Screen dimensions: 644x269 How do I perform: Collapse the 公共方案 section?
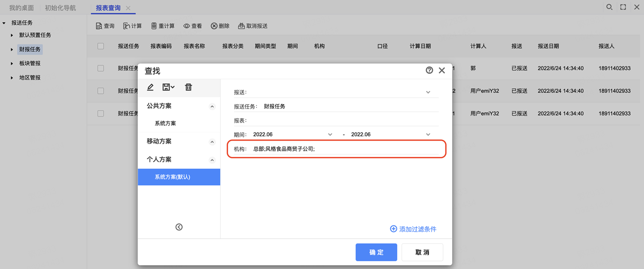tap(212, 106)
